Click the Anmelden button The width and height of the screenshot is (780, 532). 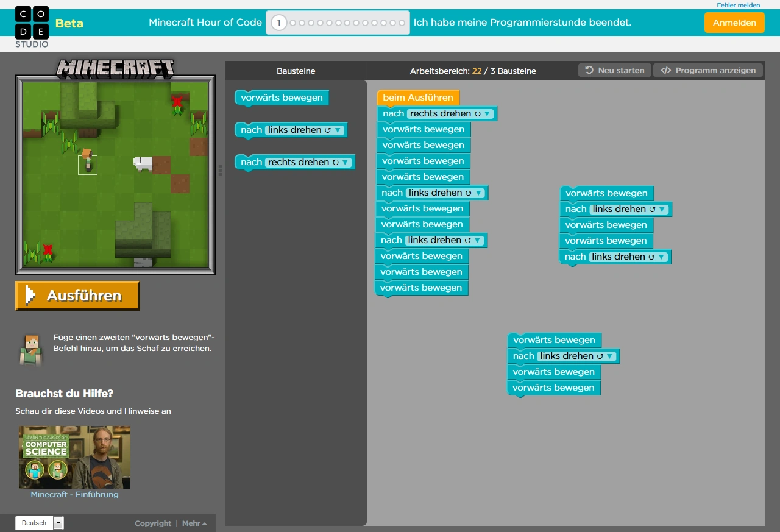point(734,23)
